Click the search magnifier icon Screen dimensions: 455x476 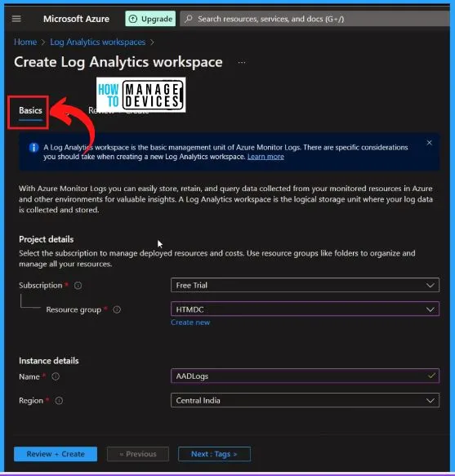189,19
